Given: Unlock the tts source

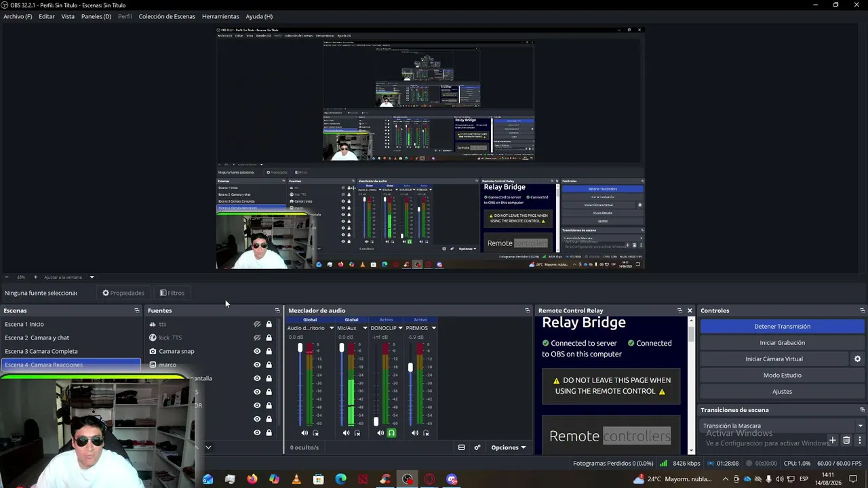Looking at the screenshot, I should [x=269, y=324].
